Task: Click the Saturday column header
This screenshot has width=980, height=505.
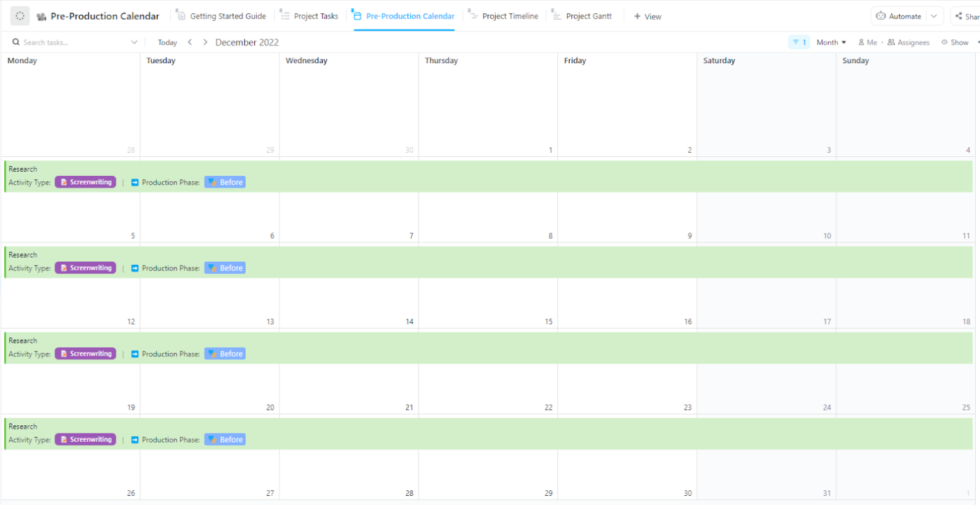Action: (x=719, y=61)
